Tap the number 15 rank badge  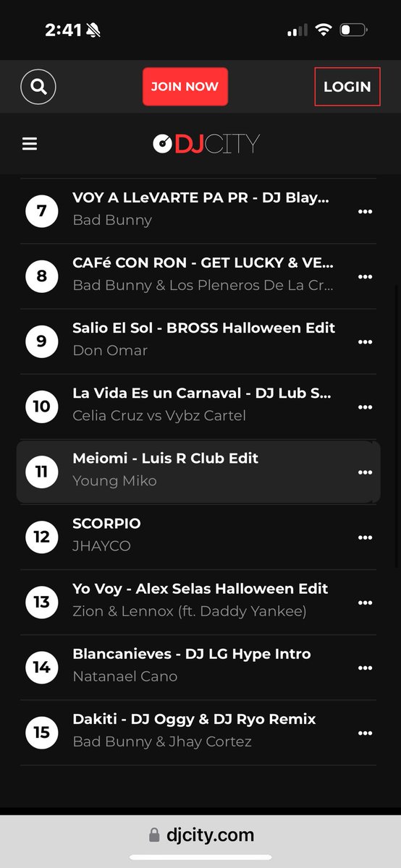[42, 732]
